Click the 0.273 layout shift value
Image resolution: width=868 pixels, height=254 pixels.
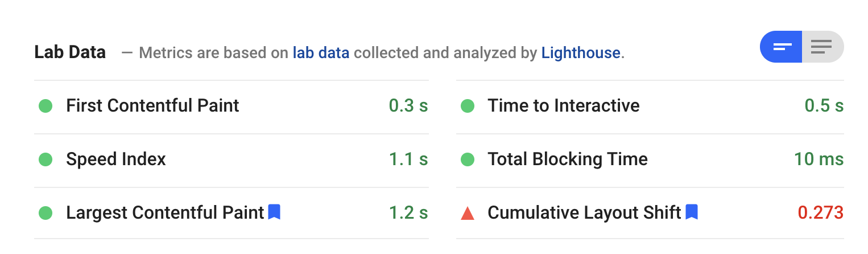pyautogui.click(x=820, y=213)
